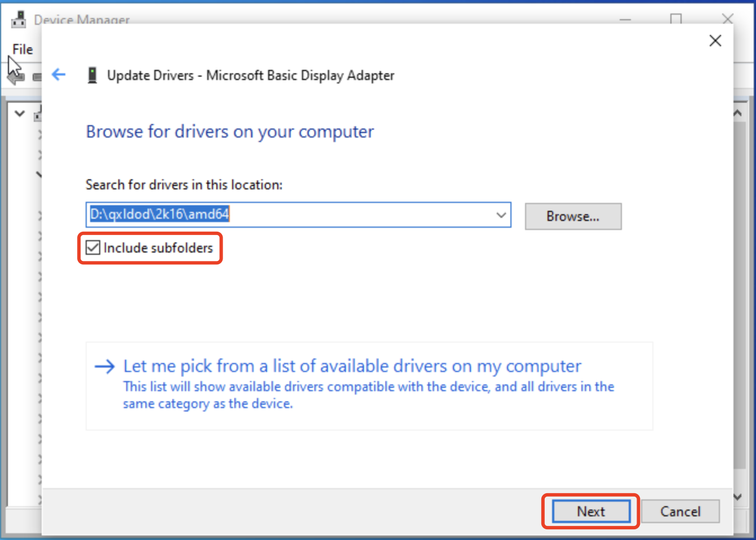Open the driver location dropdown list
The width and height of the screenshot is (756, 540).
(x=500, y=214)
